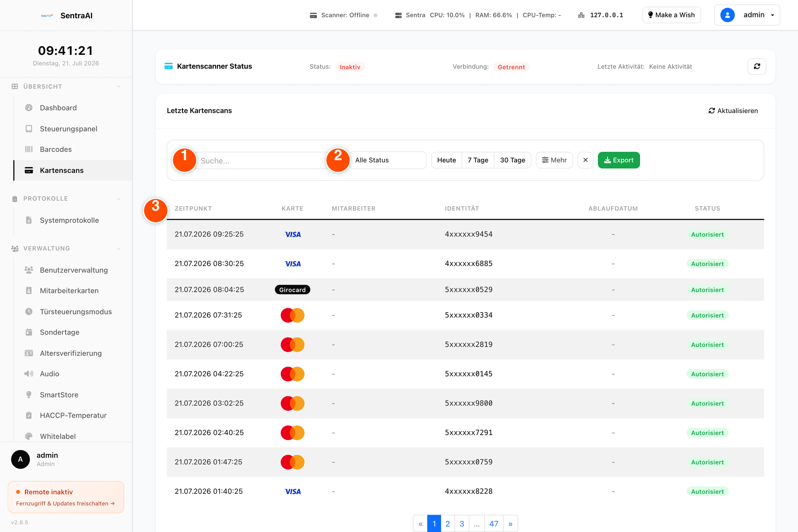Click the SmartStore lightbulb icon

(x=29, y=395)
